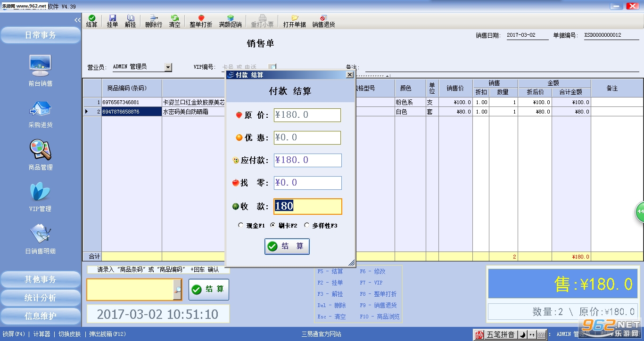
Task: Click the 重打小票 reprint receipt icon
Action: pos(262,21)
